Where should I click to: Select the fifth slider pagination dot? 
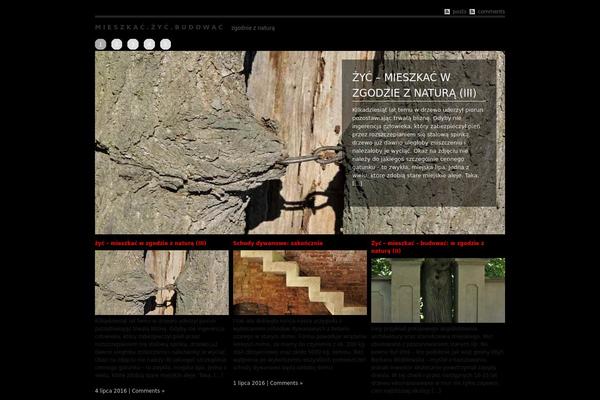tap(165, 44)
